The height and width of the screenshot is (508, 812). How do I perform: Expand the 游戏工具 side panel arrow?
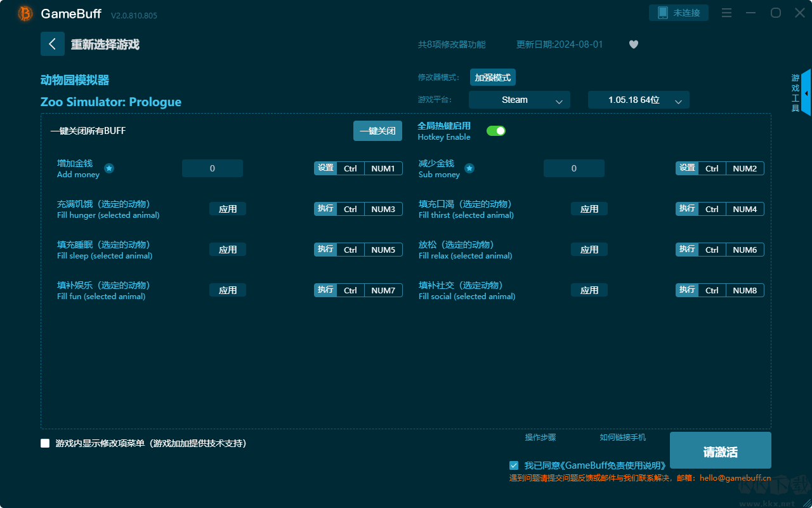tap(806, 93)
